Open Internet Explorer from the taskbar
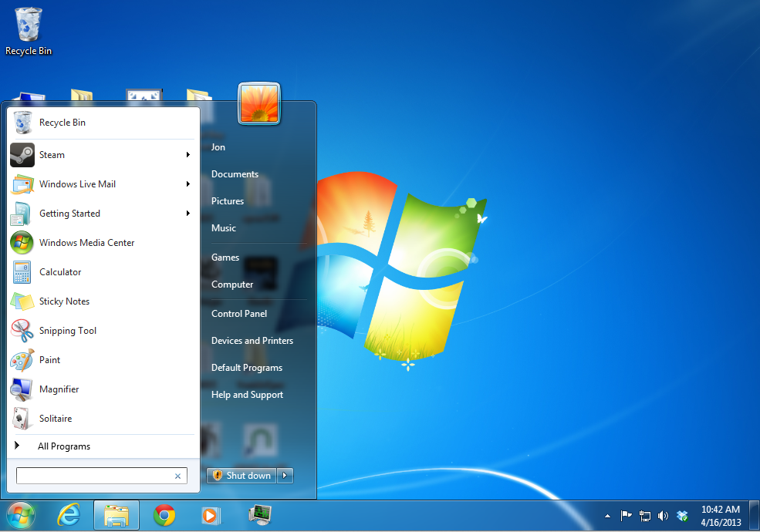Image resolution: width=760 pixels, height=532 pixels. point(69,515)
